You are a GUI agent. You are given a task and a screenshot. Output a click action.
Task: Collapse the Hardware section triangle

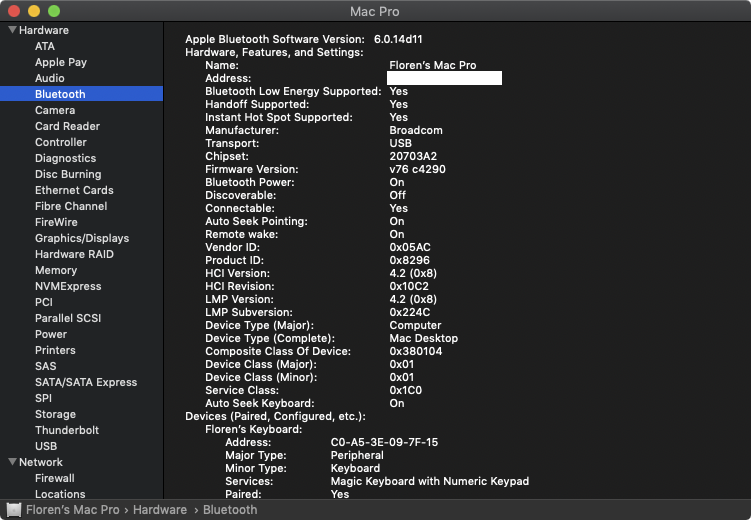12,30
